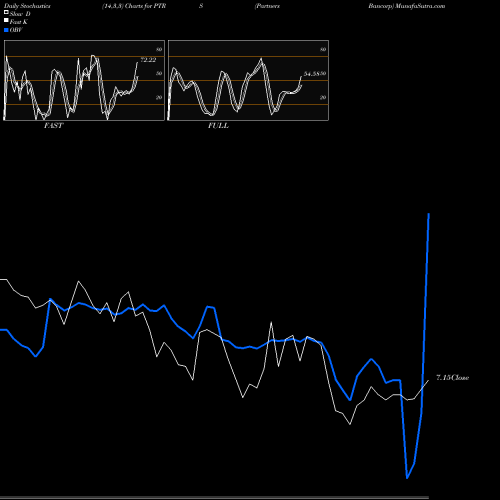Click the 80 level label in FAST chart
Viewport: 500px width, 500px height.
click(x=159, y=49)
